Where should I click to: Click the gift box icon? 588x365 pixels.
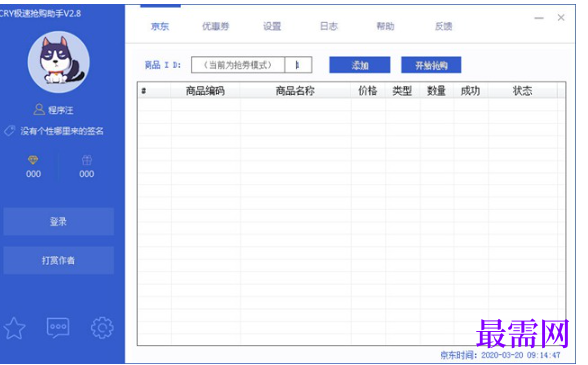pos(87,160)
